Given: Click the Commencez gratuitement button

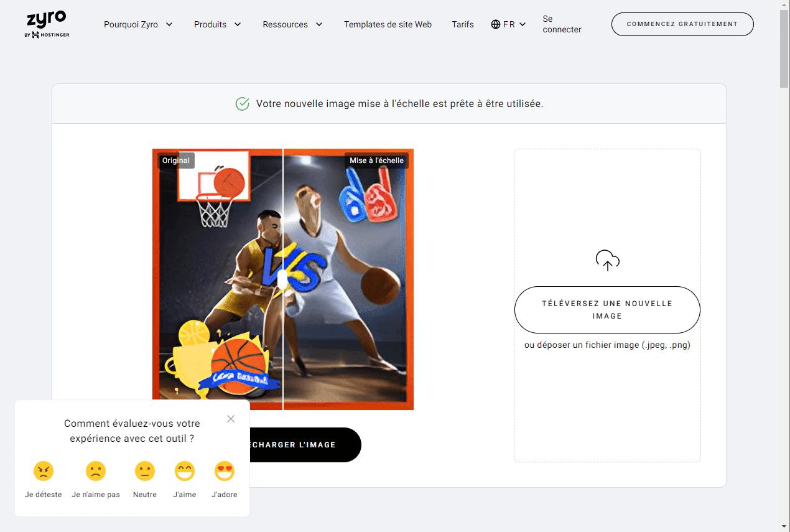Looking at the screenshot, I should tap(682, 24).
